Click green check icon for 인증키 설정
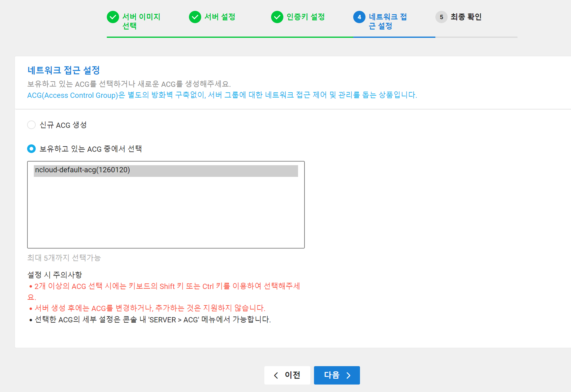The height and width of the screenshot is (392, 571). pyautogui.click(x=277, y=17)
